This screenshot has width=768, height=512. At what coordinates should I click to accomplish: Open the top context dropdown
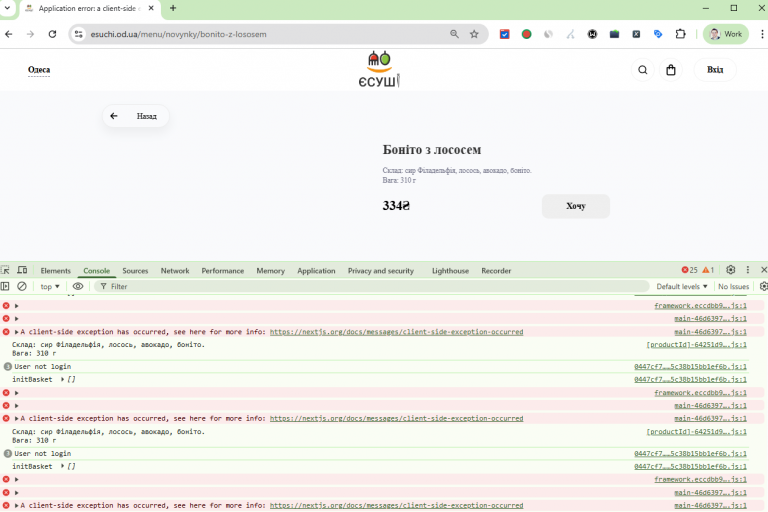[x=49, y=287]
